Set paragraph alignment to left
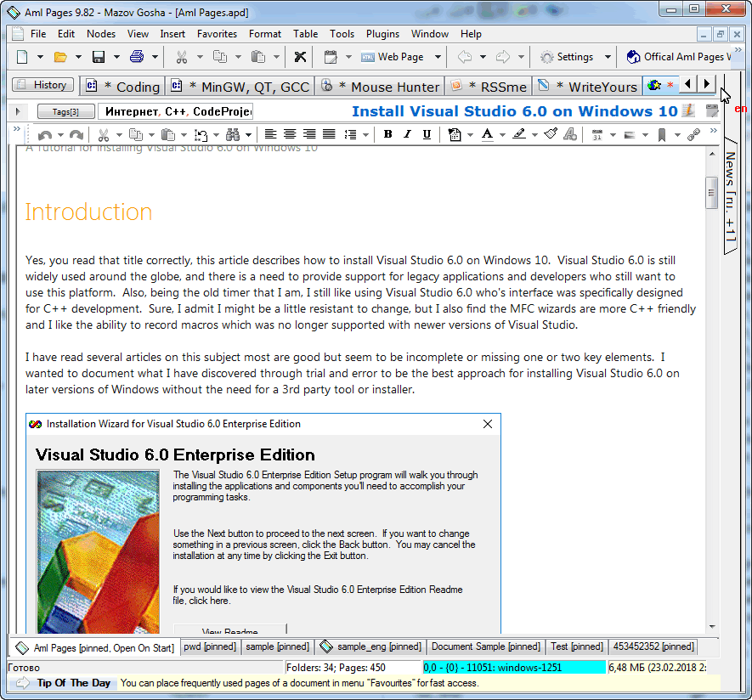This screenshot has height=700, width=752. 270,134
